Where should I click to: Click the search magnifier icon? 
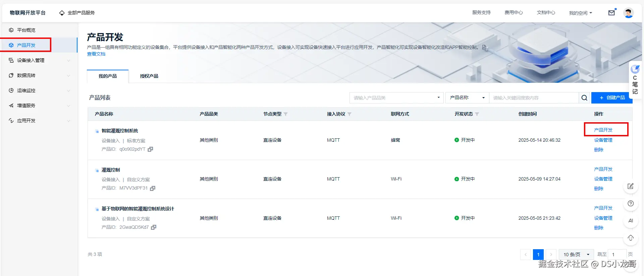click(584, 98)
